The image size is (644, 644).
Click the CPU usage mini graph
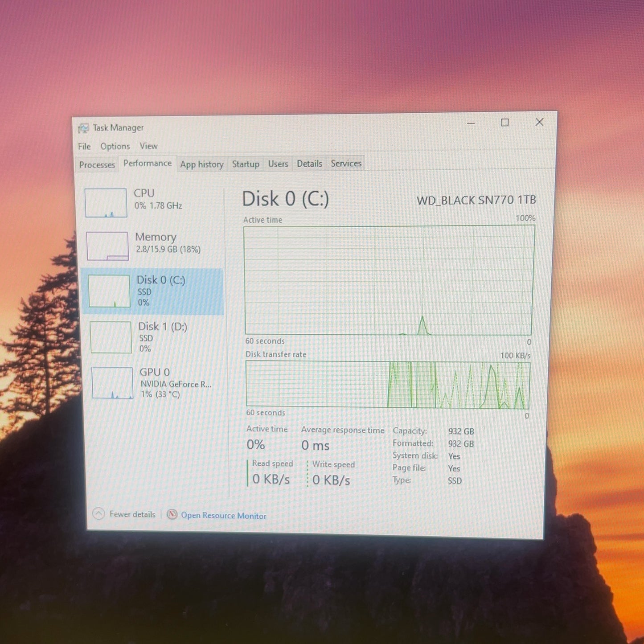(106, 203)
